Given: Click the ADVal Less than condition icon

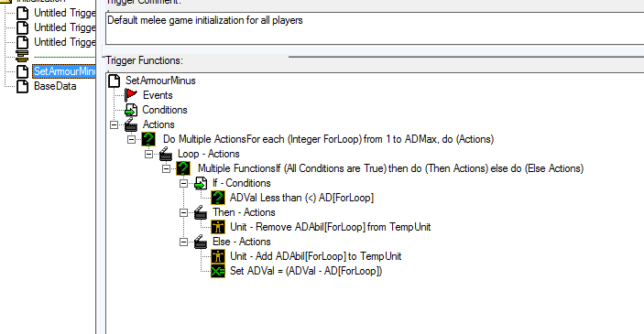Looking at the screenshot, I should pyautogui.click(x=218, y=198).
